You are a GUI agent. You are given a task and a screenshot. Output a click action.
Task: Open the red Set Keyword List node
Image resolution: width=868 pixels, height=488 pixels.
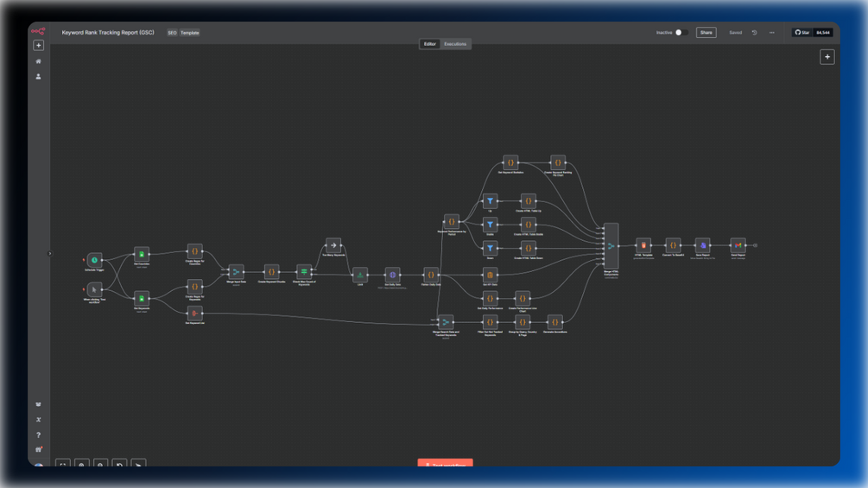pyautogui.click(x=195, y=314)
